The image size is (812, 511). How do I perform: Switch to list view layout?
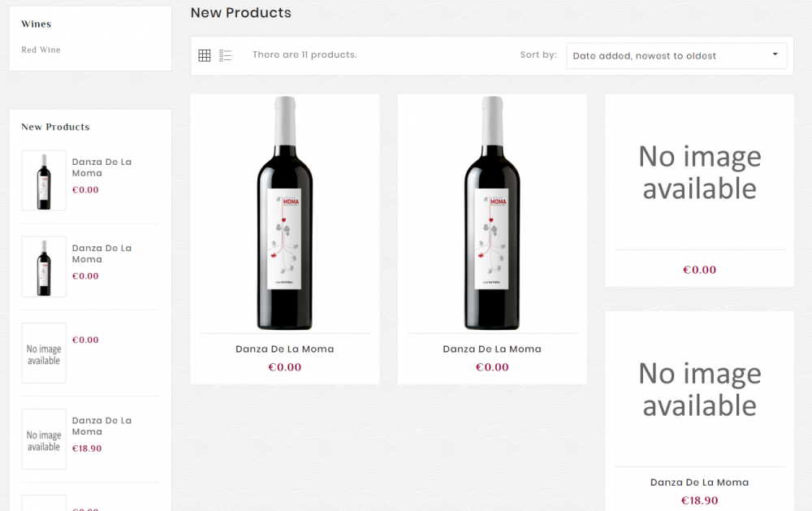click(226, 55)
